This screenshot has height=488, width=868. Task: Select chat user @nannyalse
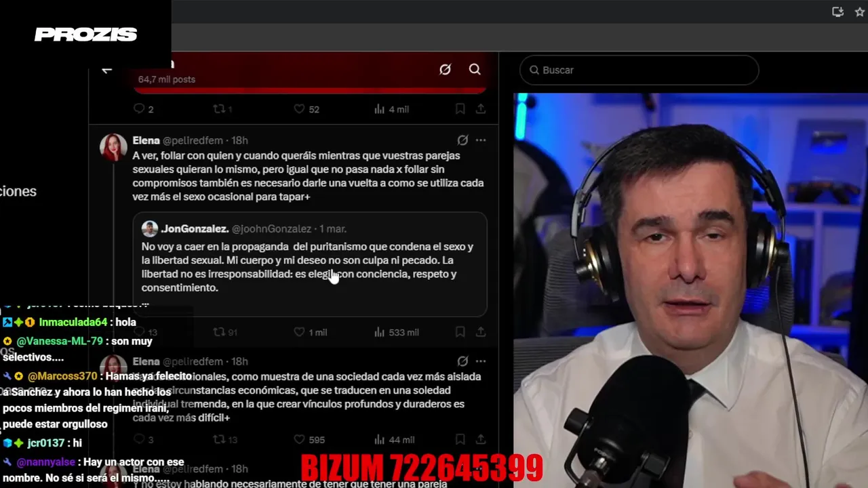pos(45,462)
